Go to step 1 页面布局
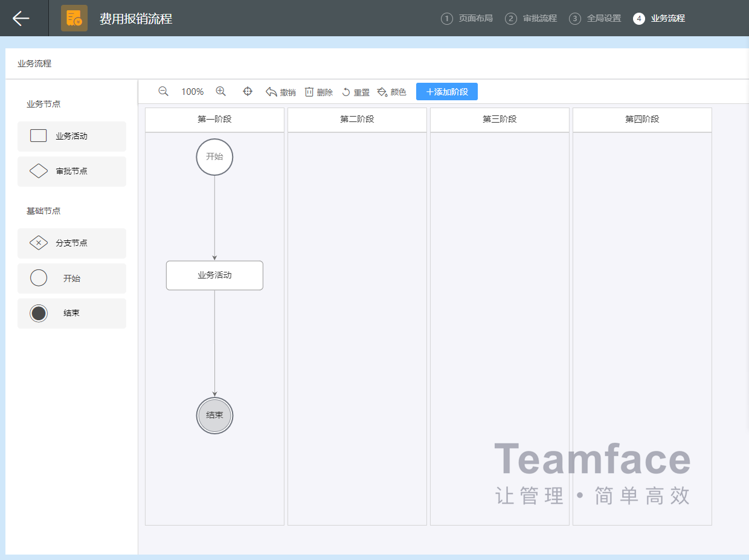Image resolution: width=749 pixels, height=560 pixels. (467, 19)
